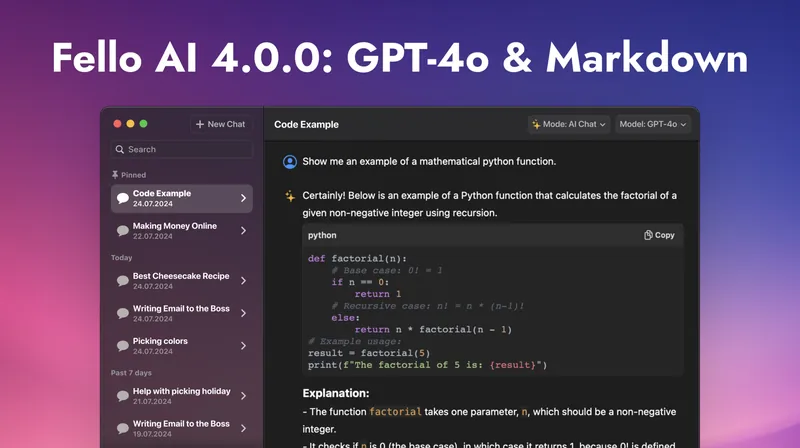The width and height of the screenshot is (800, 448).
Task: Click the Today section label
Action: [x=121, y=258]
